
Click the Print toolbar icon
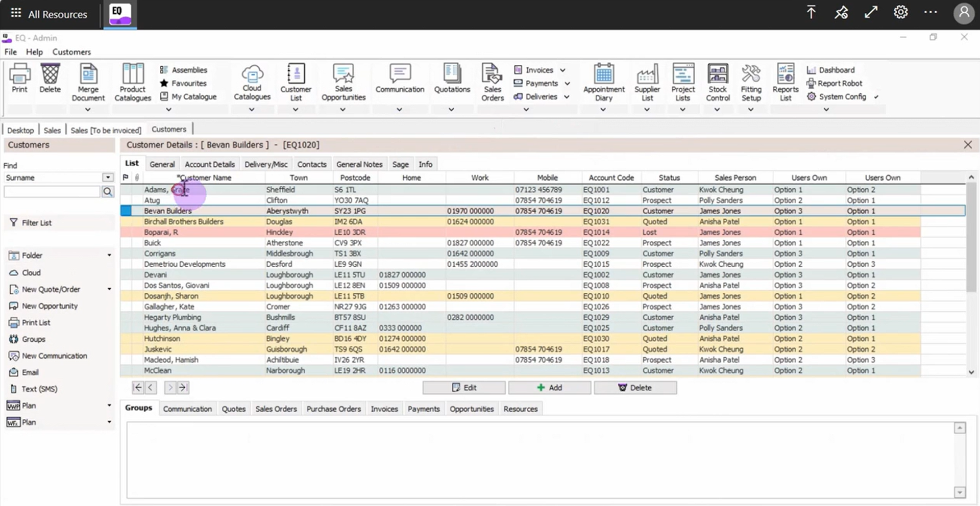coord(19,79)
